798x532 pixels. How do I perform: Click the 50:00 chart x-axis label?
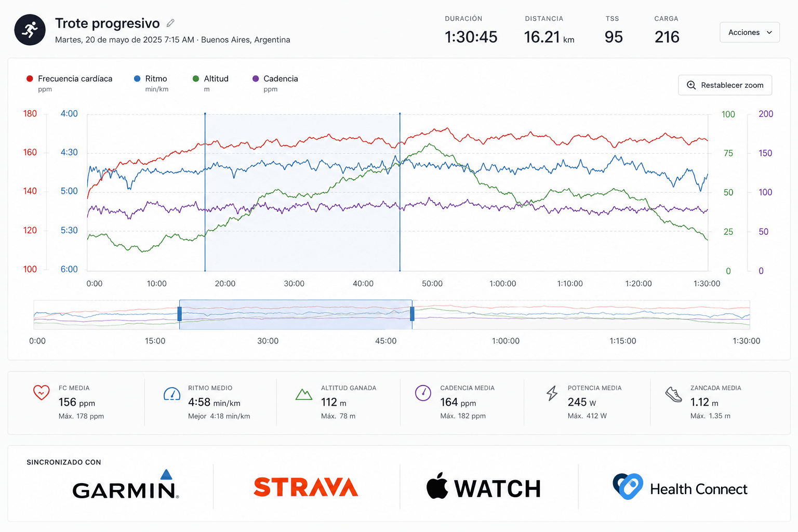click(432, 284)
